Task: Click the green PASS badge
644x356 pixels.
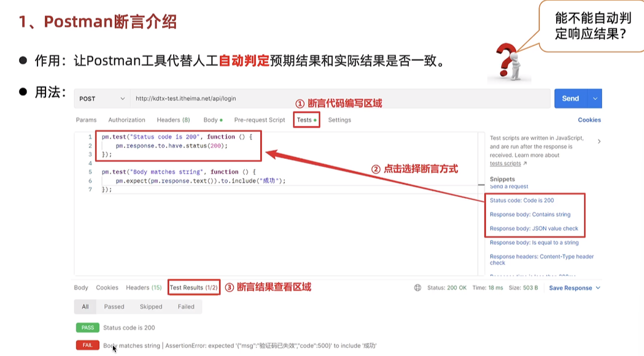Action: tap(87, 328)
